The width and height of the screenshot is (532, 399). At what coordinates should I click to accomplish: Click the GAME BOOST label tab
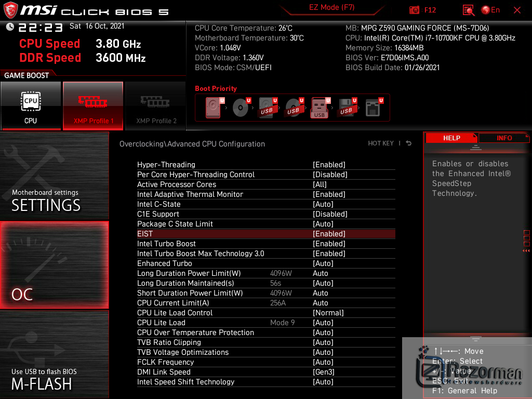point(27,75)
